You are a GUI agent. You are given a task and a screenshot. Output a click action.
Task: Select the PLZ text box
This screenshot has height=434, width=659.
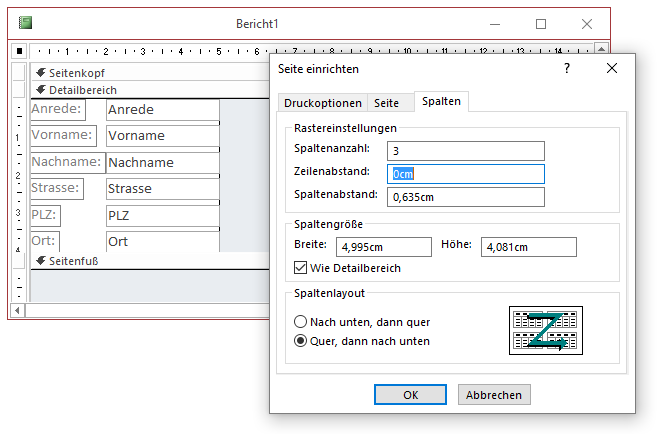pos(163,216)
